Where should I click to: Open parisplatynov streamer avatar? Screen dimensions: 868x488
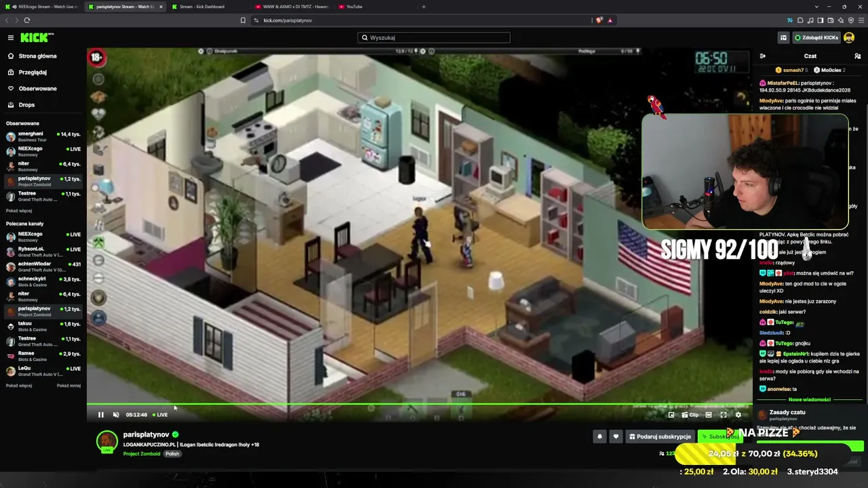107,441
